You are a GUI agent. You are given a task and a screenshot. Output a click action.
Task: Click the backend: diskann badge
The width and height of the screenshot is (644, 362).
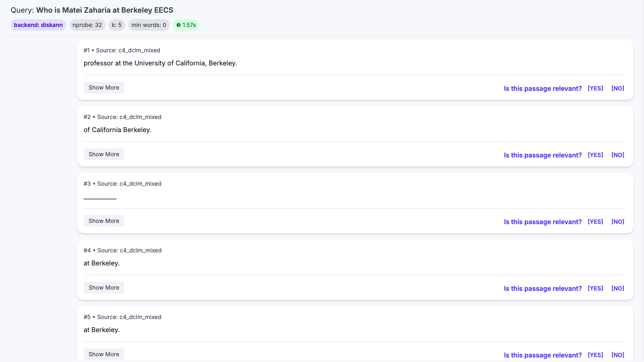point(38,25)
